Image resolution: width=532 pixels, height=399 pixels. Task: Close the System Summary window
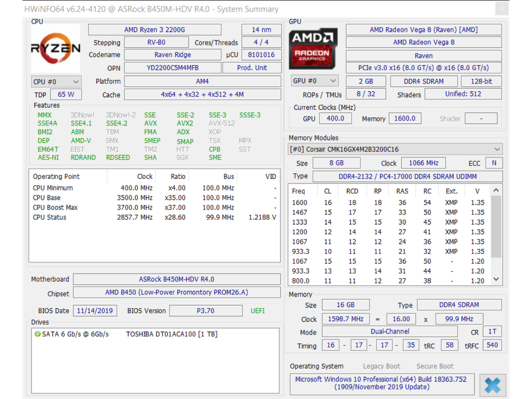502,9
